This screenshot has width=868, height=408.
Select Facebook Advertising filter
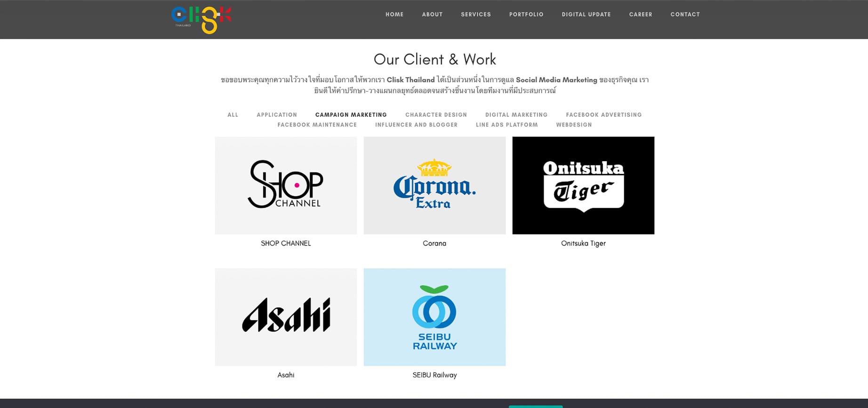(604, 115)
